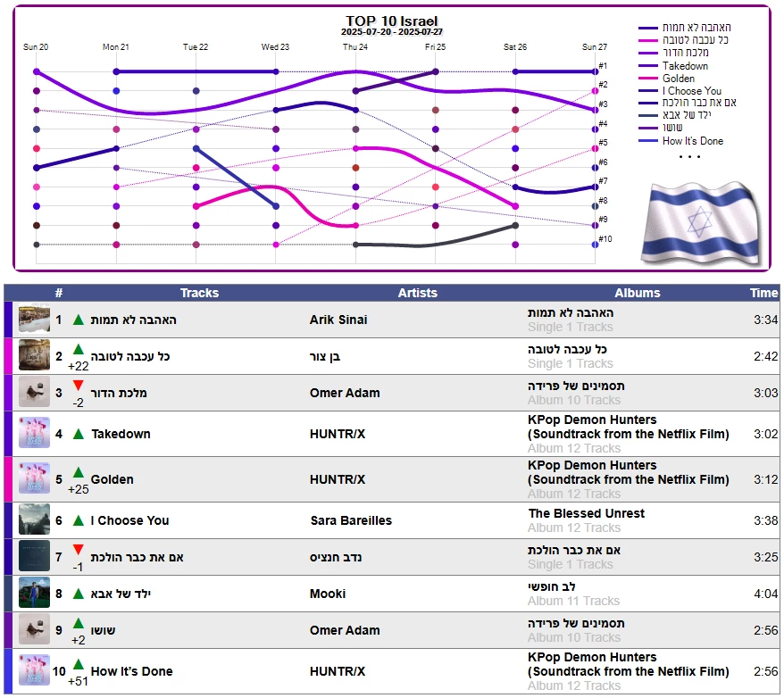Sort by Albums column header
The width and height of the screenshot is (784, 698).
coord(638,293)
